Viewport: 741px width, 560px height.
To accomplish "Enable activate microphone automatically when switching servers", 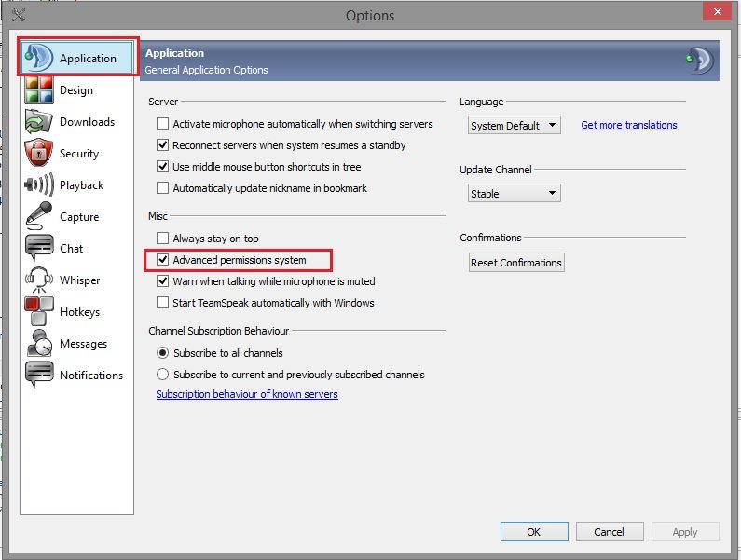I will pyautogui.click(x=162, y=124).
